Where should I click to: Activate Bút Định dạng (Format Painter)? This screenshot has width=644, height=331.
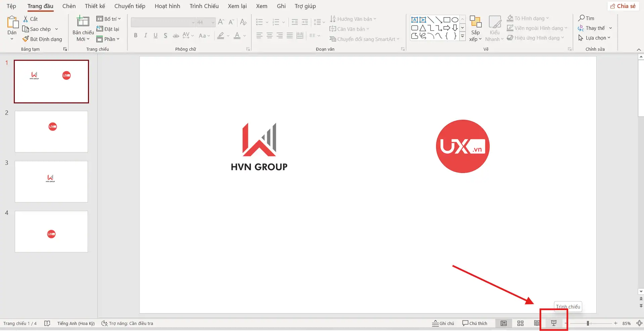(42, 39)
